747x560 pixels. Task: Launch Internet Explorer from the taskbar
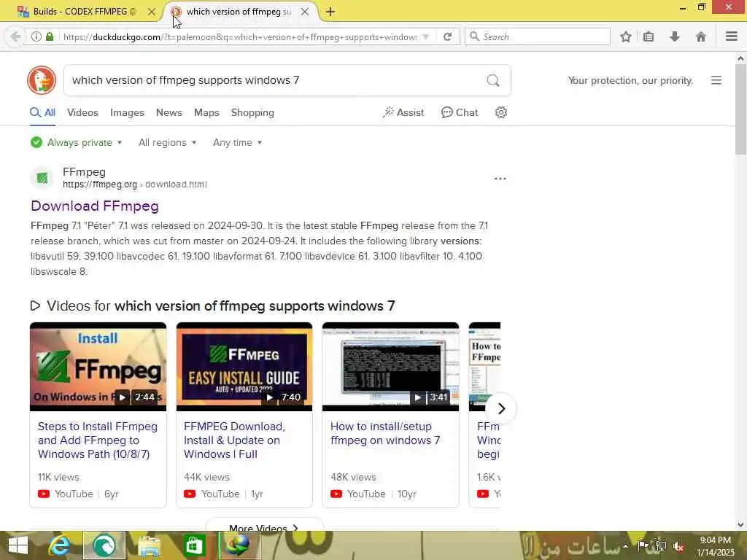(x=60, y=545)
